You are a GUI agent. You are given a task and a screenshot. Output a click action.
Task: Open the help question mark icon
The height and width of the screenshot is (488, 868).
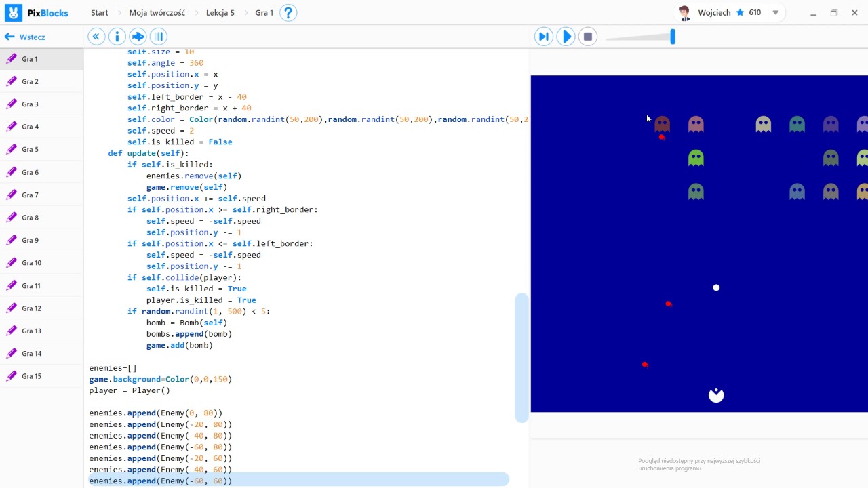click(x=288, y=12)
